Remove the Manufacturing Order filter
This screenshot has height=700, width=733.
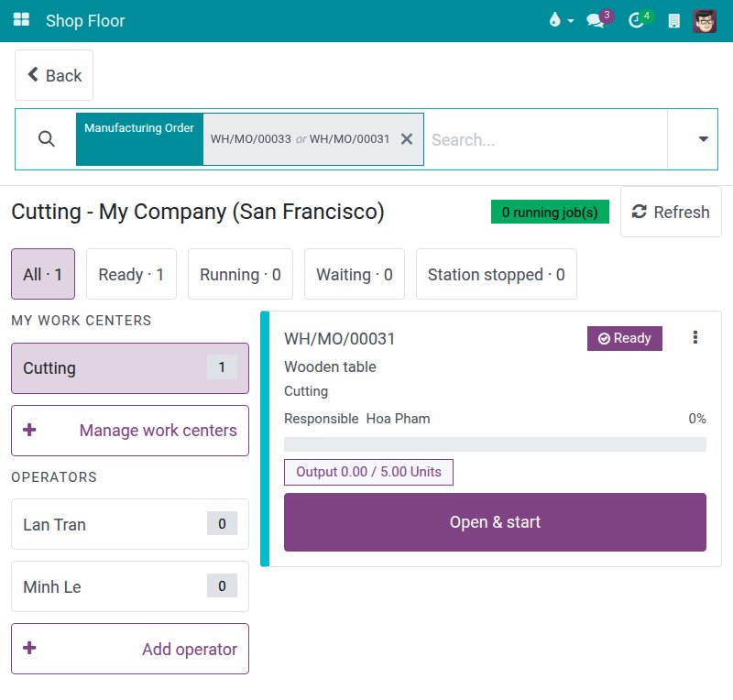pyautogui.click(x=407, y=139)
